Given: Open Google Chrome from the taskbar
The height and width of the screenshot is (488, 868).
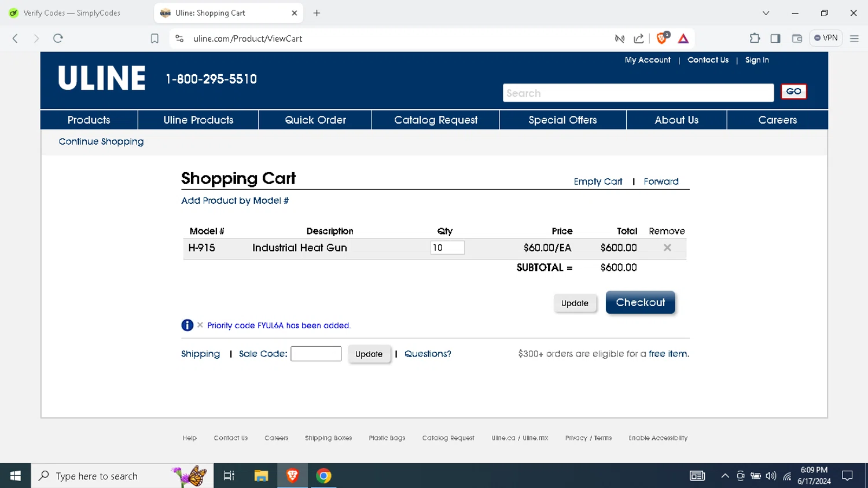Looking at the screenshot, I should pos(323,476).
